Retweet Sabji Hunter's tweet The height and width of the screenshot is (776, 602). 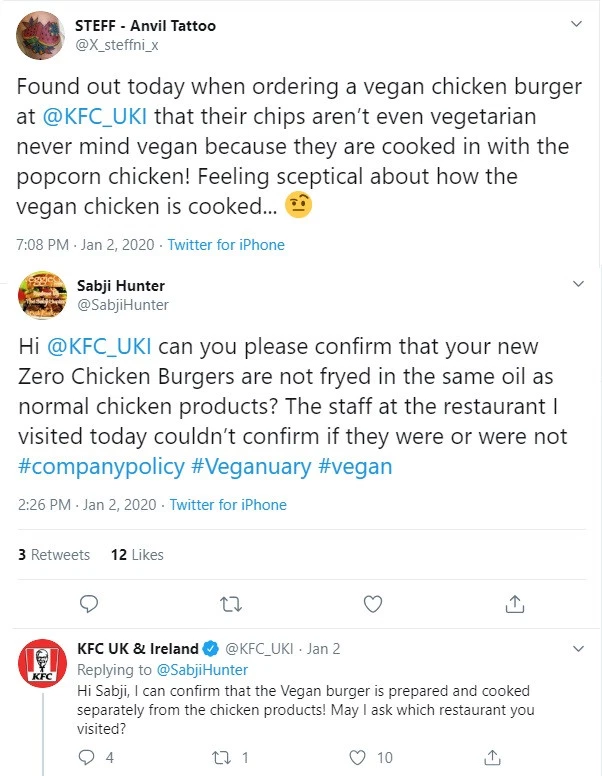[x=231, y=603]
